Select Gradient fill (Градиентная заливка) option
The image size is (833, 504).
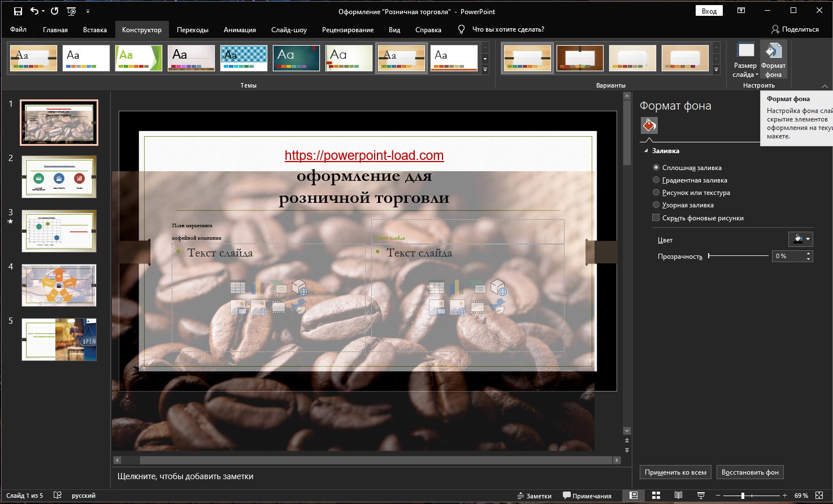pos(656,180)
